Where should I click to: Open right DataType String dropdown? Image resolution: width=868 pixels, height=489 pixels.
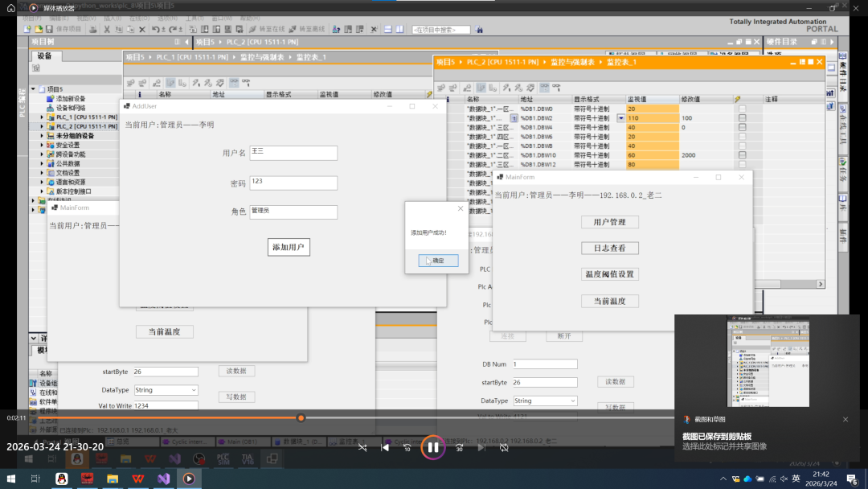click(572, 401)
